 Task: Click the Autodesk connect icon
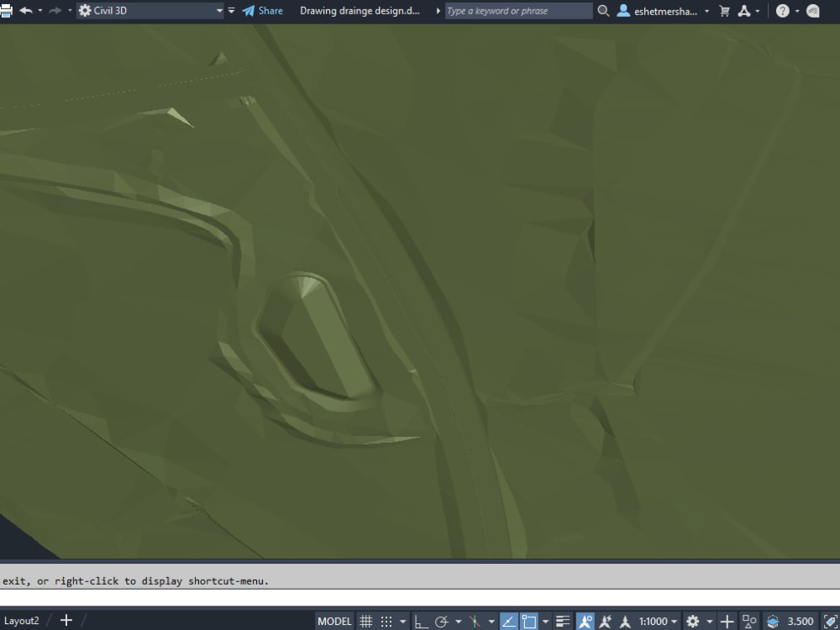click(x=744, y=11)
